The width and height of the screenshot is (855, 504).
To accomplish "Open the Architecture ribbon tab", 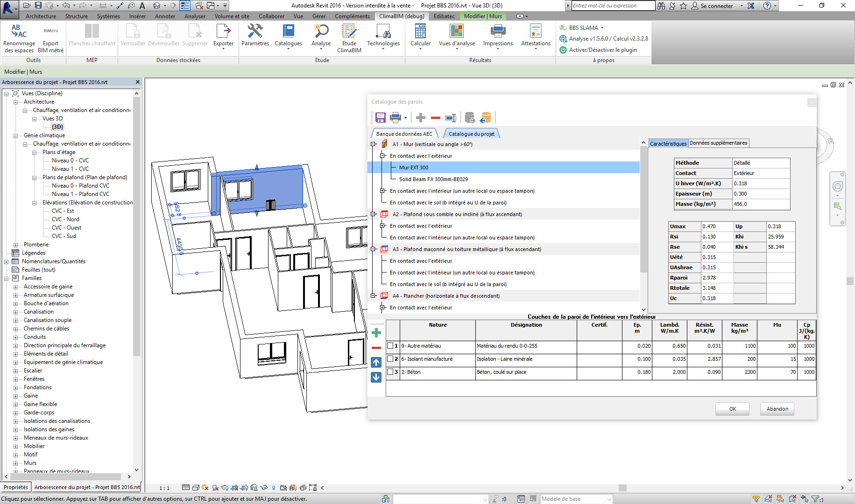I will [41, 16].
